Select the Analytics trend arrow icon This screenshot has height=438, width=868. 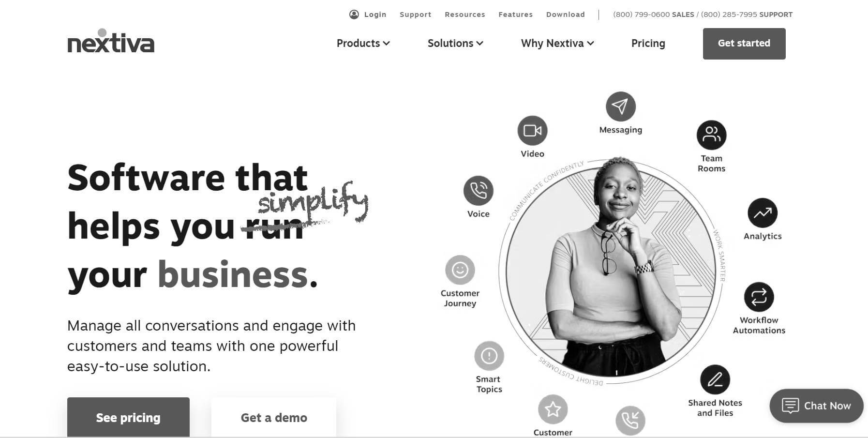tap(763, 213)
